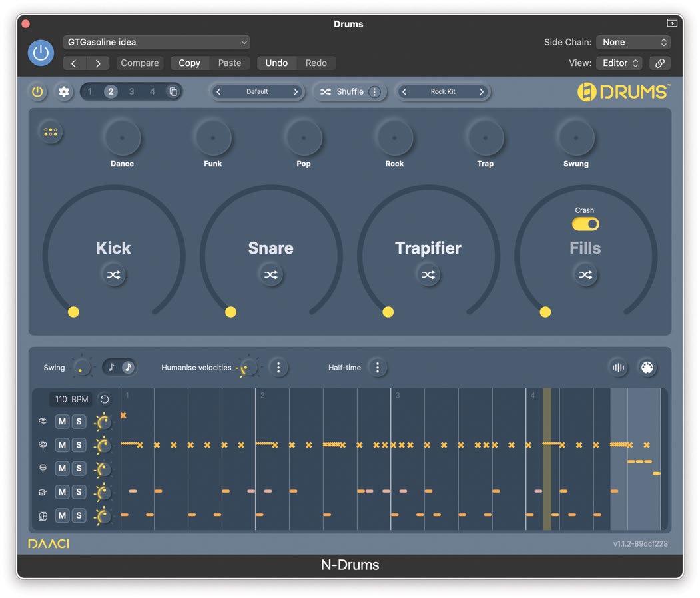This screenshot has height=598, width=700.
Task: Click the DAACI logo
Action: [x=49, y=543]
